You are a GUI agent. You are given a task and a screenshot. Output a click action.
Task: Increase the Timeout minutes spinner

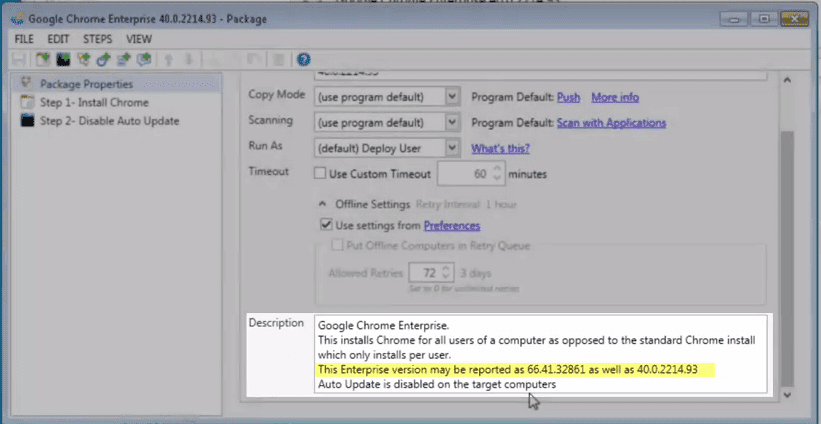[x=497, y=169]
